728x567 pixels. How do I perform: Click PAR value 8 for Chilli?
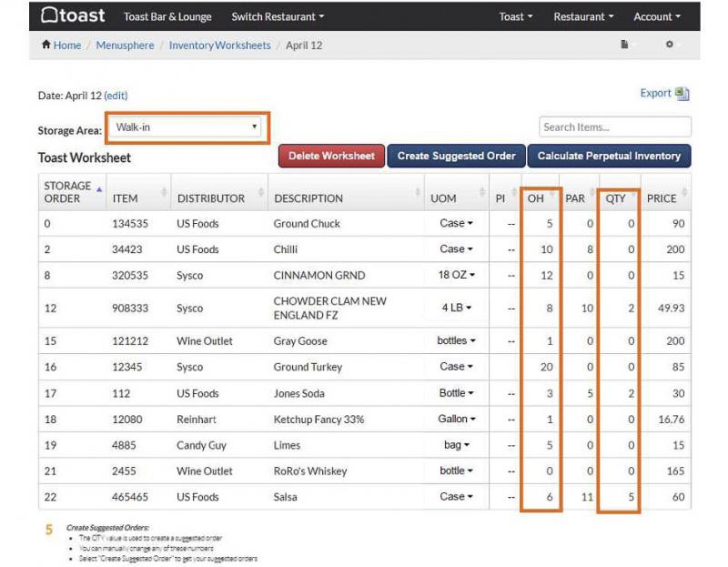pyautogui.click(x=590, y=249)
